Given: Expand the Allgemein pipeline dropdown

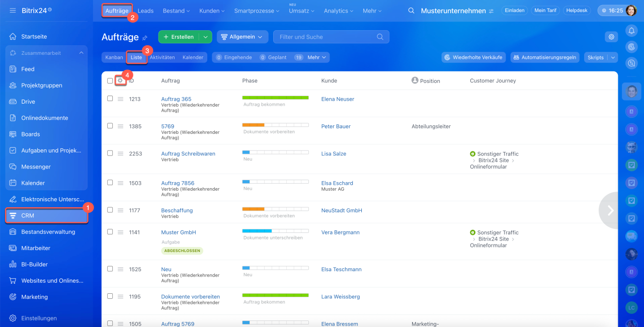Looking at the screenshot, I should coord(243,37).
